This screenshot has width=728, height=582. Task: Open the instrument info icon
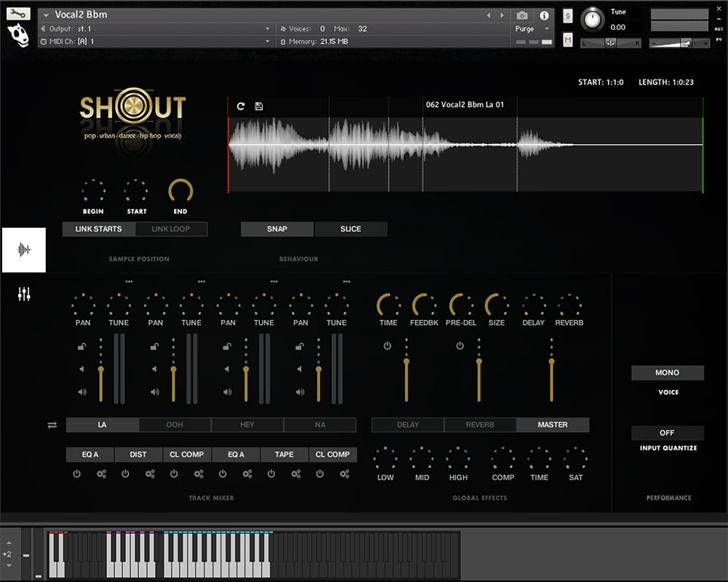pos(544,15)
